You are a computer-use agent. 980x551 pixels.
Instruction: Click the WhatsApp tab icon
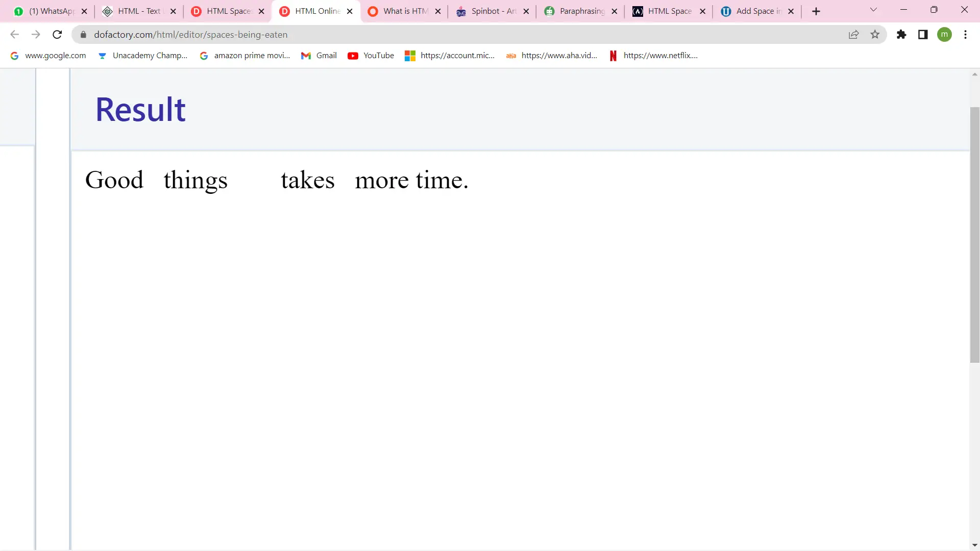tap(17, 11)
